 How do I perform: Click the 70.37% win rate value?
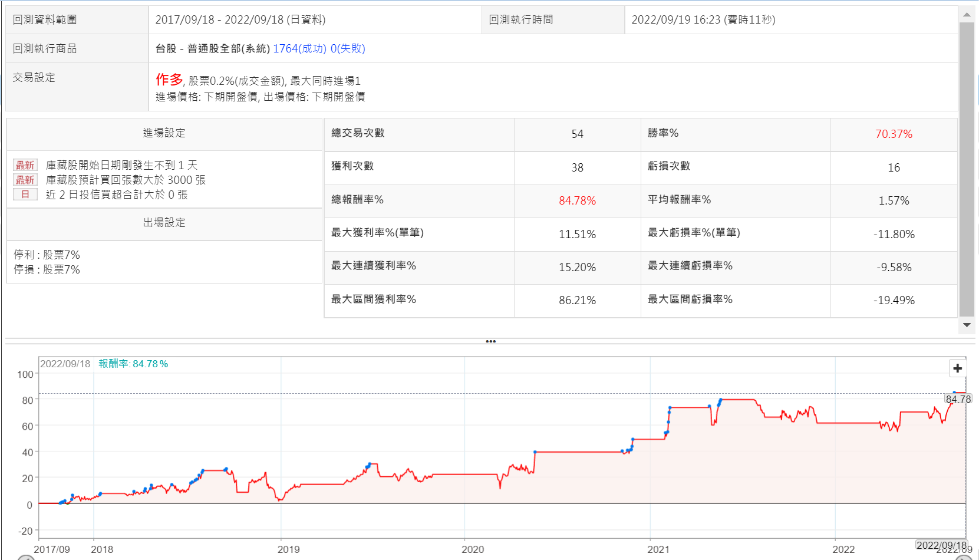[x=894, y=134]
